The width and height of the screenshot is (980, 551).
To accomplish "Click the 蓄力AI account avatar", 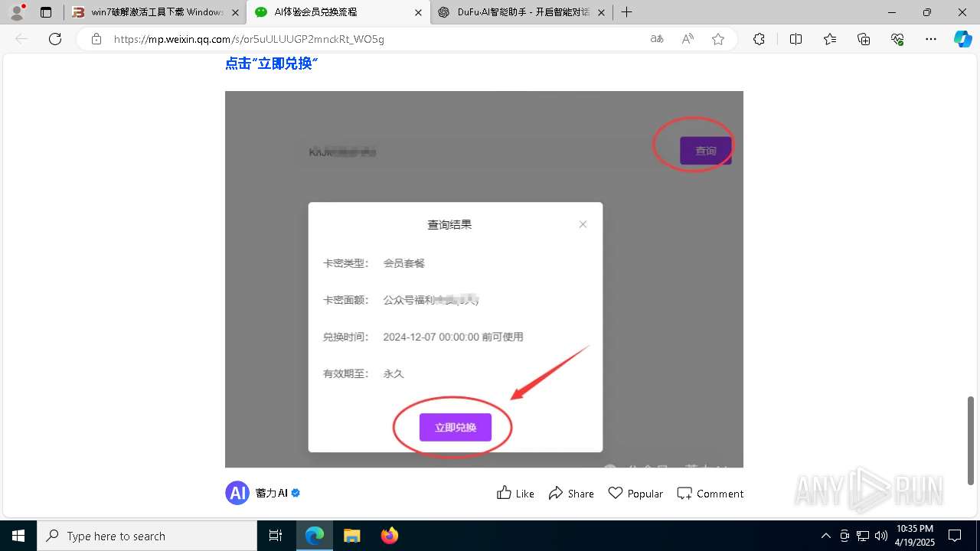I will pyautogui.click(x=237, y=493).
